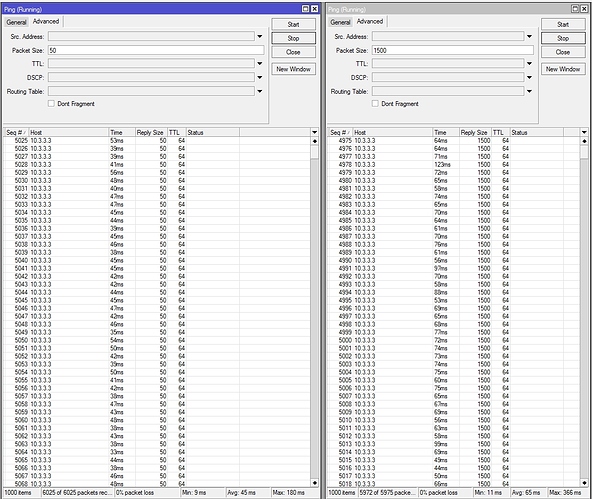Click 'Avg: 65 ms' in right status bar
This screenshot has width=592, height=499.
tap(526, 493)
